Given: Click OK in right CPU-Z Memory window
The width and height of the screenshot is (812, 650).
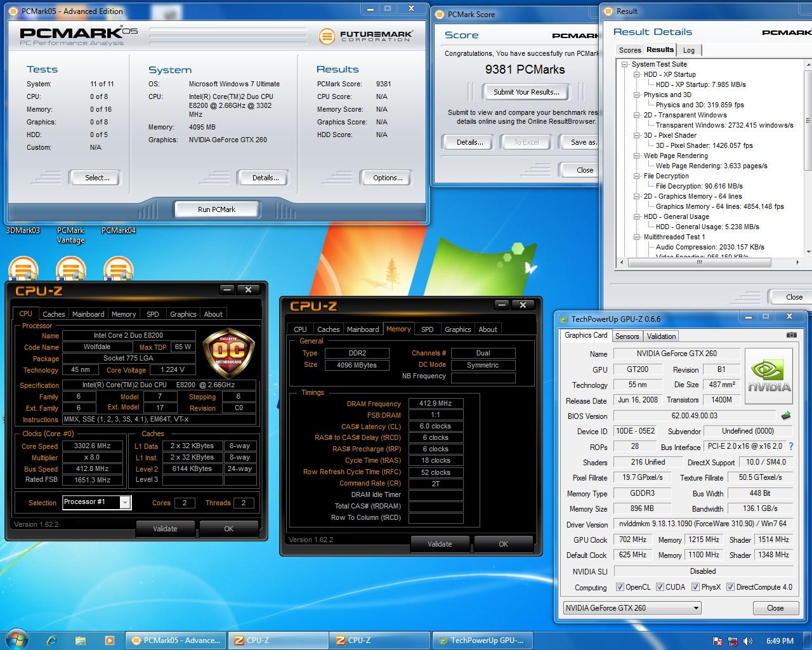Looking at the screenshot, I should [x=503, y=543].
